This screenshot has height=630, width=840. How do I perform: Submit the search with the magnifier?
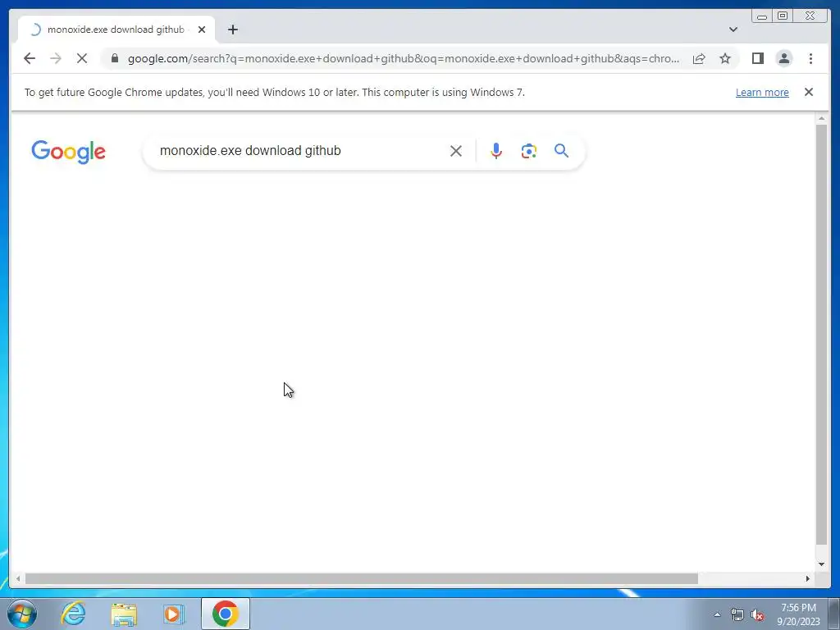(561, 151)
